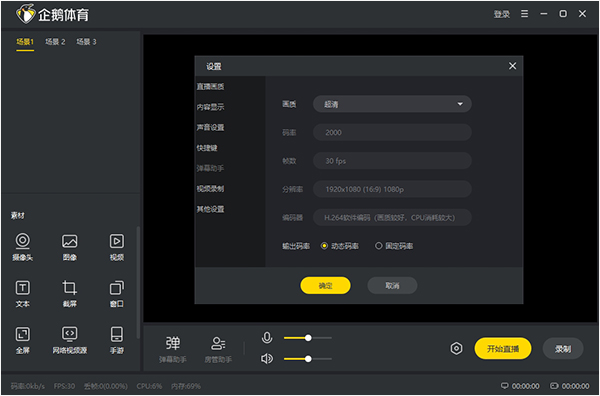Close the 设置 dialog with X

pos(512,66)
